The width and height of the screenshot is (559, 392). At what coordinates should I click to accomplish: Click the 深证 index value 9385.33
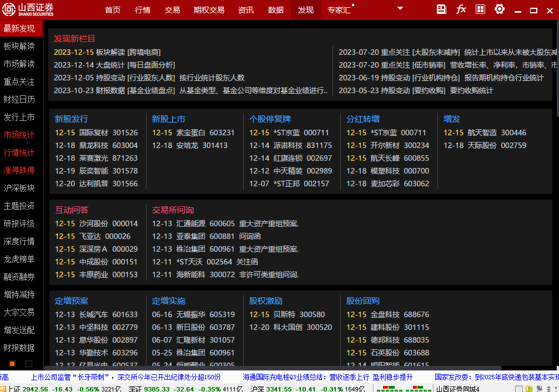[x=157, y=389]
